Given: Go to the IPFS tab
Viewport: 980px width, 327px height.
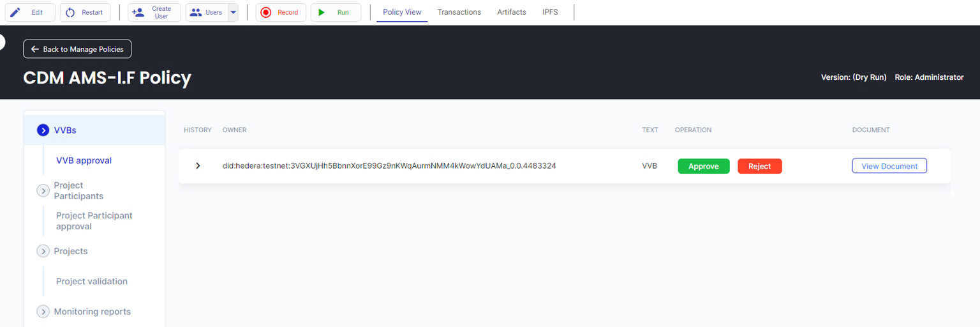Looking at the screenshot, I should [550, 12].
